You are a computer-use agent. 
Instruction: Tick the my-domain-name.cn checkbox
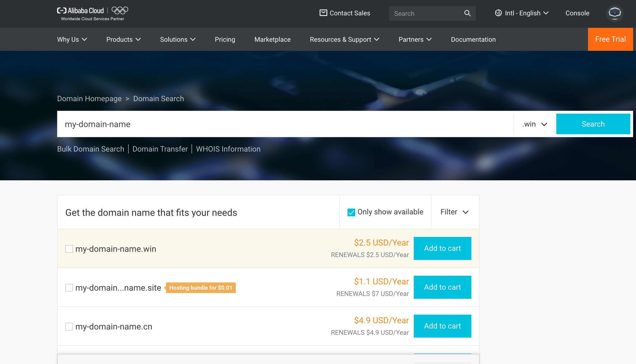(x=69, y=327)
